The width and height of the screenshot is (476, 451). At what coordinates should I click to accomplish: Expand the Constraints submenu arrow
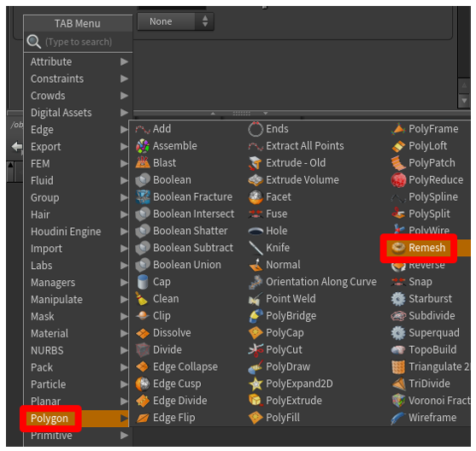click(x=124, y=79)
